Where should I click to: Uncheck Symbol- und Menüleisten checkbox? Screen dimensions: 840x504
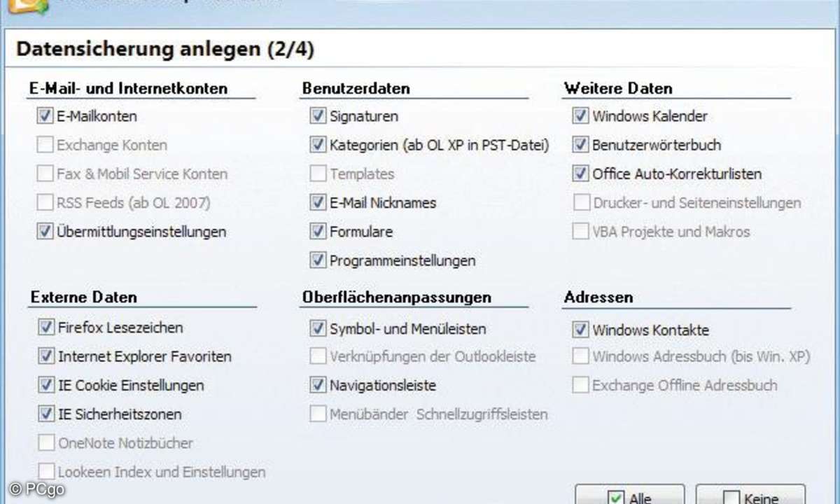318,328
